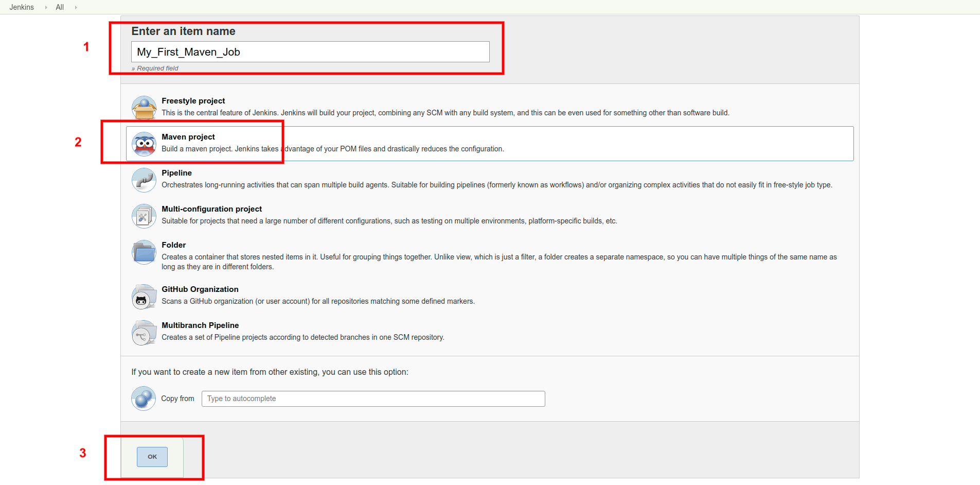Select the Maven project title

point(188,137)
